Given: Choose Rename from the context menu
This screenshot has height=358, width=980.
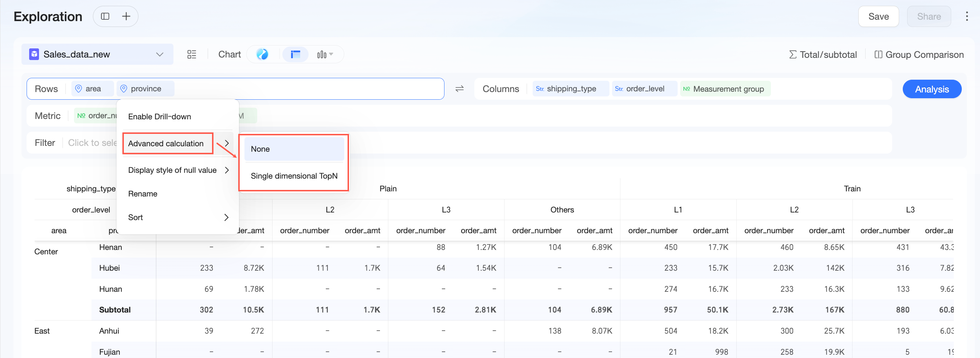Looking at the screenshot, I should (143, 194).
